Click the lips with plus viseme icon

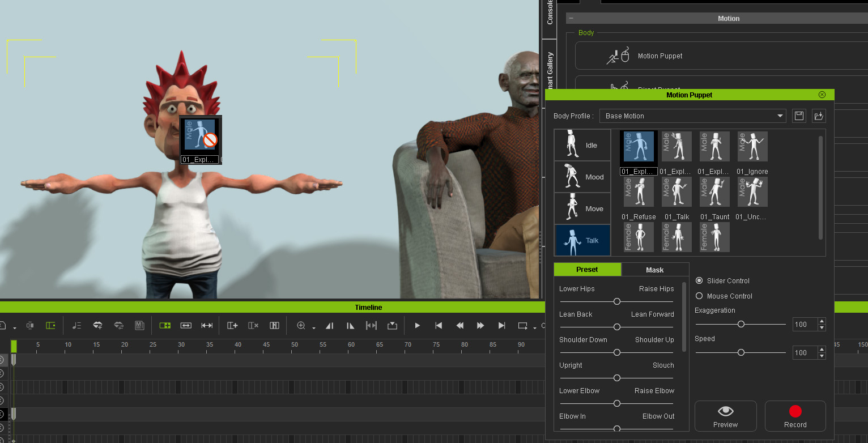(x=97, y=326)
